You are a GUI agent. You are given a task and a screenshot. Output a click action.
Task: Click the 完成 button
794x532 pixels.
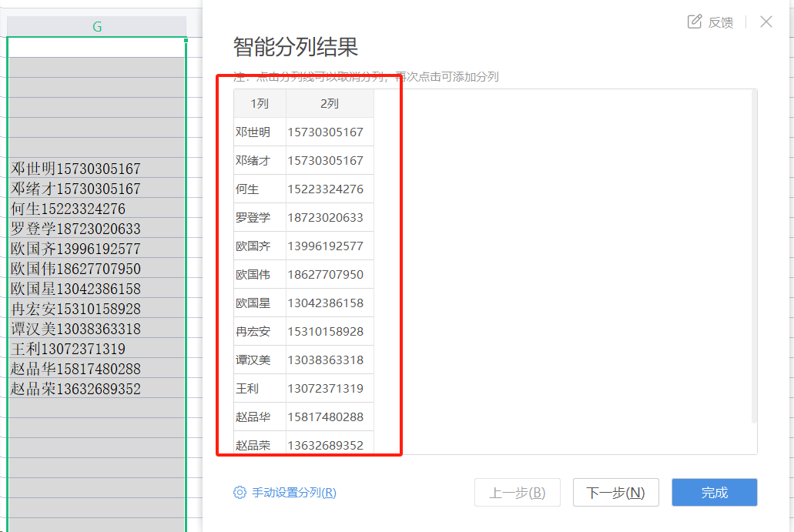[x=714, y=492]
